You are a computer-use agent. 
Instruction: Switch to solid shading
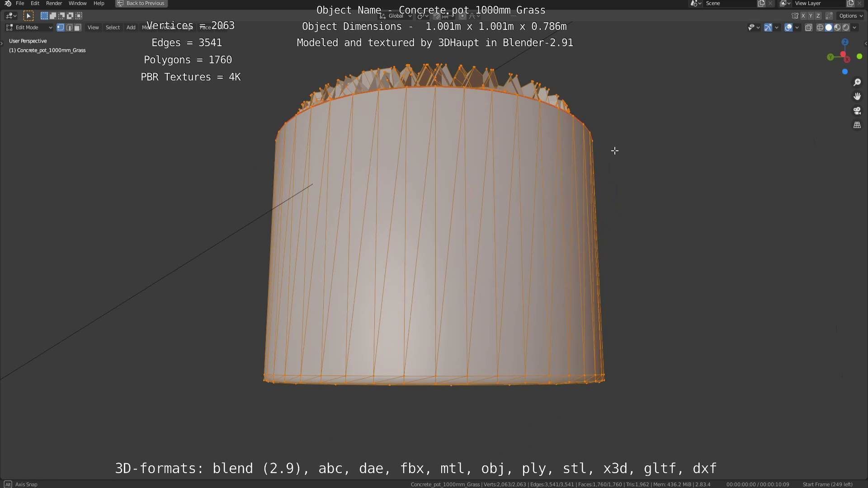(828, 28)
